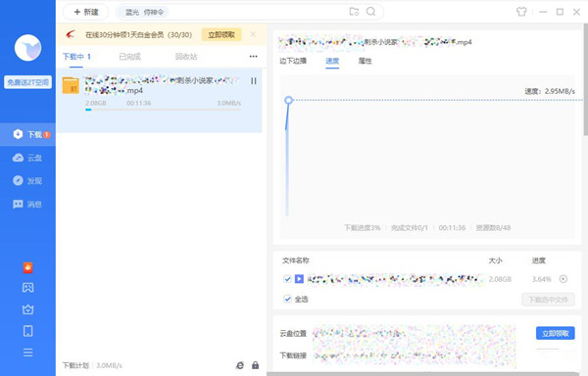The height and width of the screenshot is (376, 588).
Task: Click the 新建 new task button
Action: pyautogui.click(x=85, y=12)
